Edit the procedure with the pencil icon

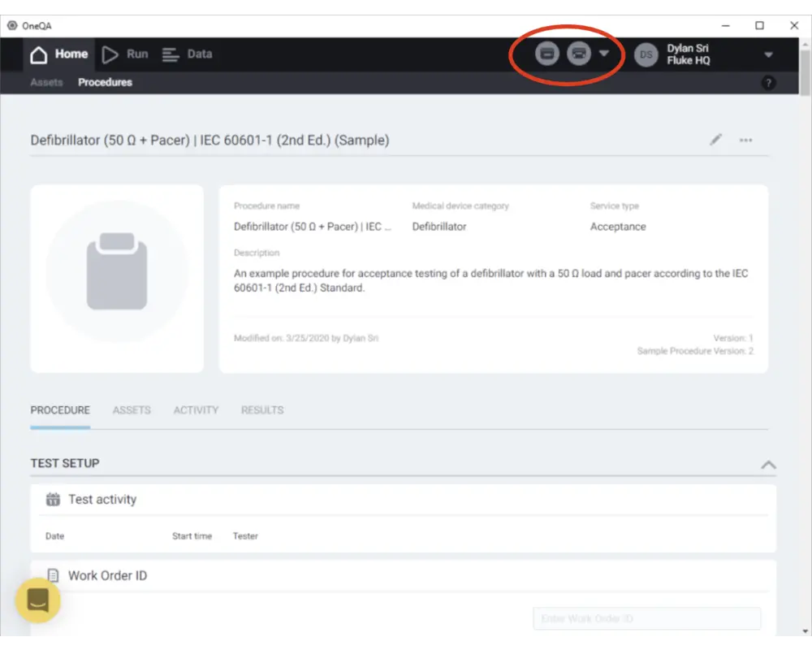click(715, 140)
